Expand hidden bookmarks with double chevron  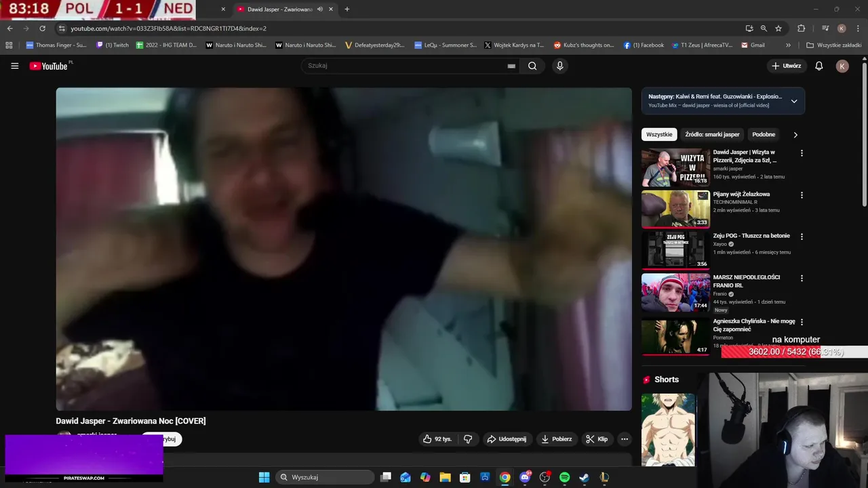[x=788, y=45]
